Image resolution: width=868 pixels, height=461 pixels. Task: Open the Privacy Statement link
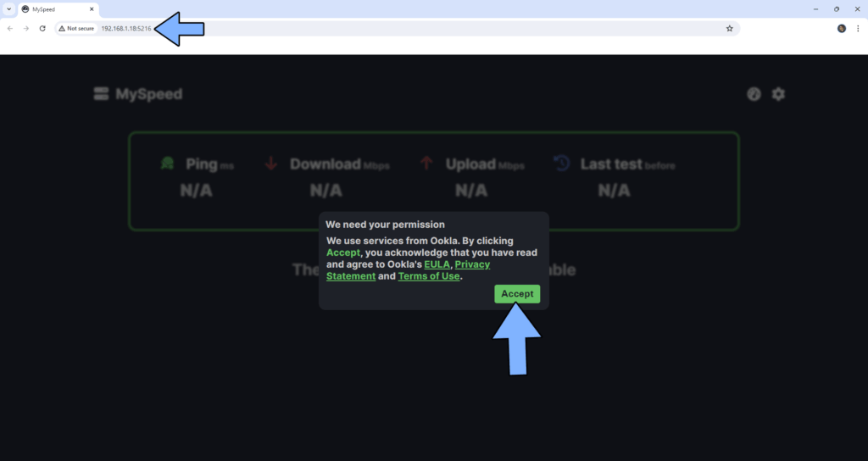click(408, 270)
